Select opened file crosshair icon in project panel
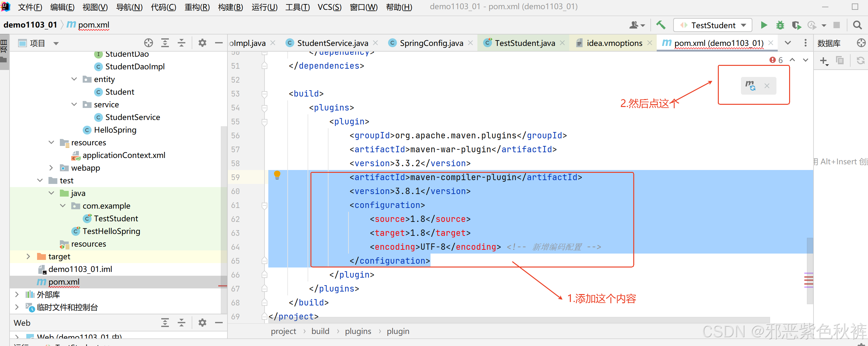Screen dimensions: 868x346 148,43
